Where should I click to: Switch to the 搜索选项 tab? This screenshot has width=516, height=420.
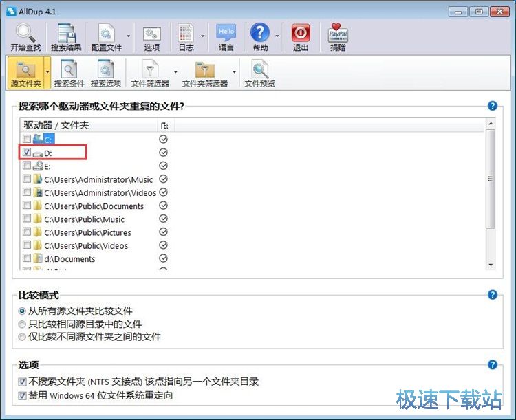pyautogui.click(x=106, y=74)
